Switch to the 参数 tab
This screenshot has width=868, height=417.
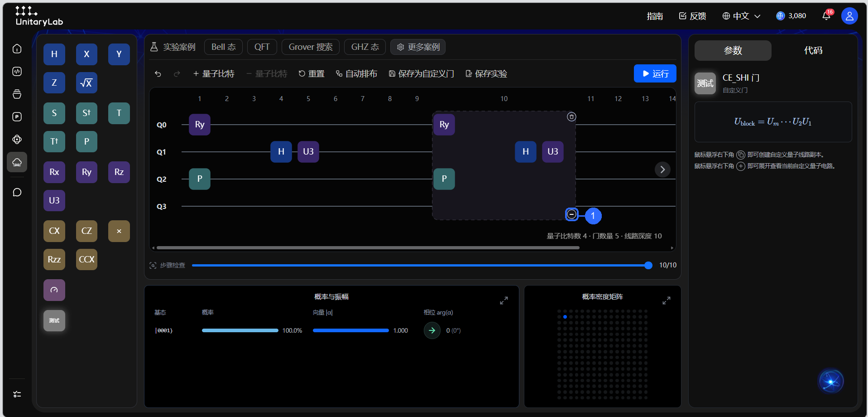coord(733,50)
